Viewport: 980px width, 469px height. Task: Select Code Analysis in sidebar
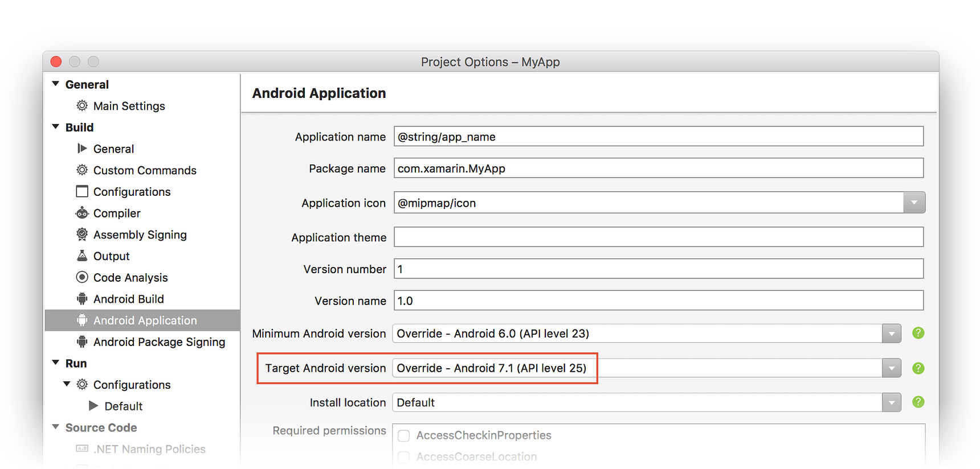coord(130,277)
